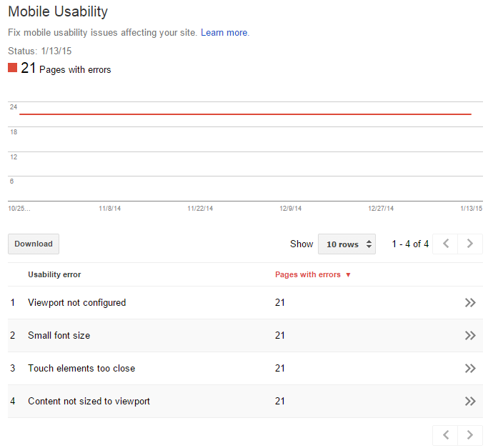Click the red line in the chart
Screen dimensions: 503x448
pyautogui.click(x=245, y=114)
